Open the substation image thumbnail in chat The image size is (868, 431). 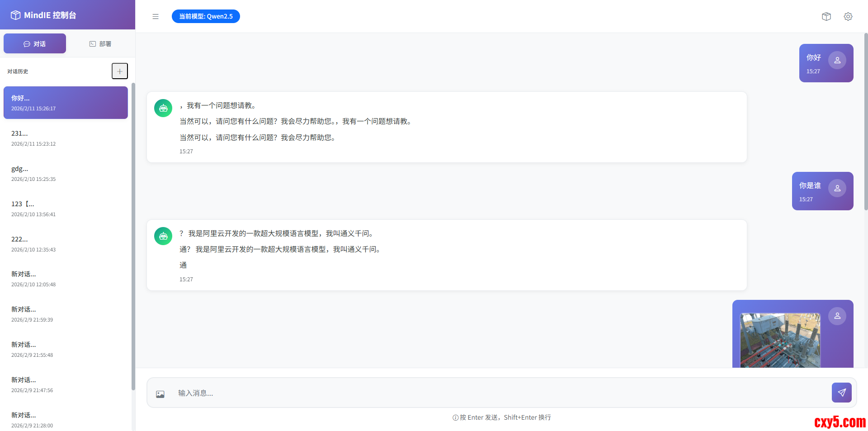click(780, 340)
